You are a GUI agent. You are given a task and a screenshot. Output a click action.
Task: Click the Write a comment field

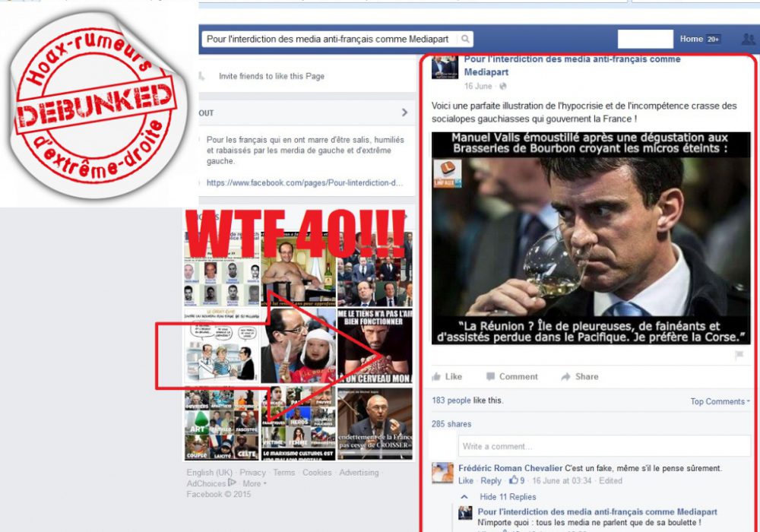click(x=604, y=446)
